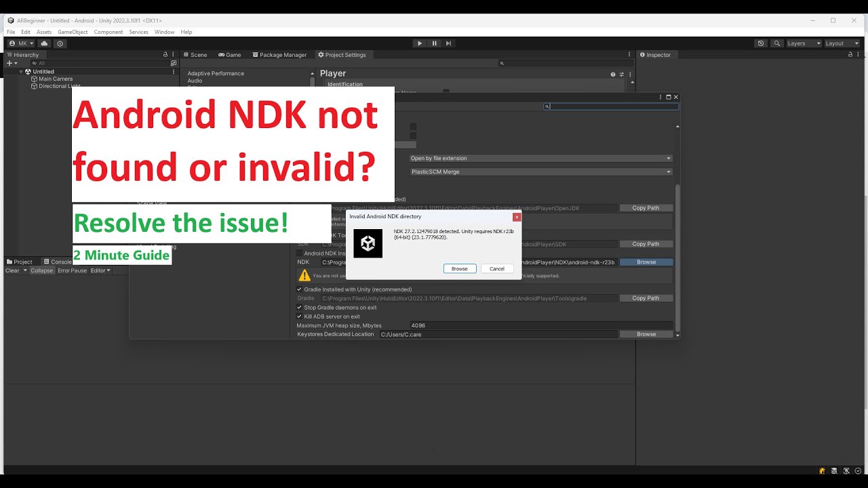Select Audio in Project Settings list
The width and height of the screenshot is (868, 488).
point(195,81)
